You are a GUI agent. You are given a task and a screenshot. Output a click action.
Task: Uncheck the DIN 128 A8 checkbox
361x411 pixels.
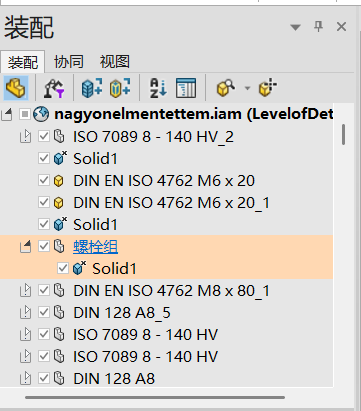[x=44, y=378]
